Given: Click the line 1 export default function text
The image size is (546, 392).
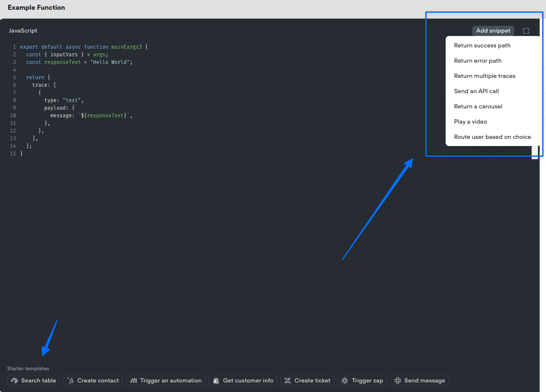Looking at the screenshot, I should (84, 47).
